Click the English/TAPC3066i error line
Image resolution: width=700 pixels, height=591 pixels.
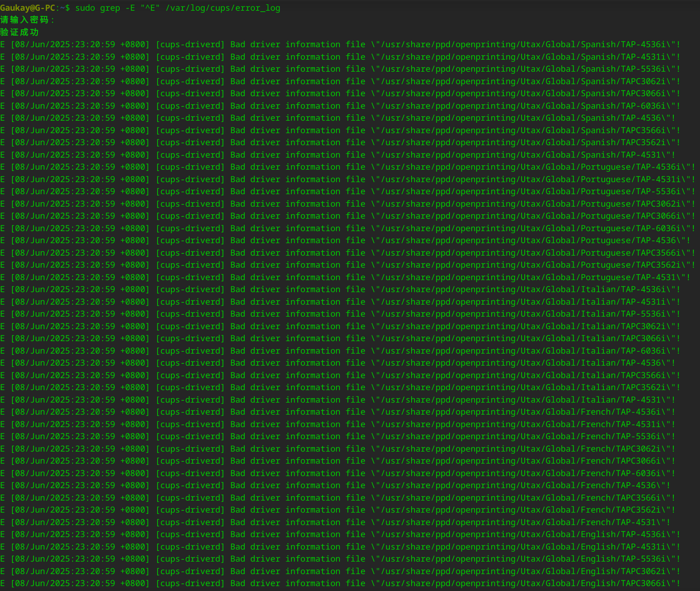[x=340, y=583]
